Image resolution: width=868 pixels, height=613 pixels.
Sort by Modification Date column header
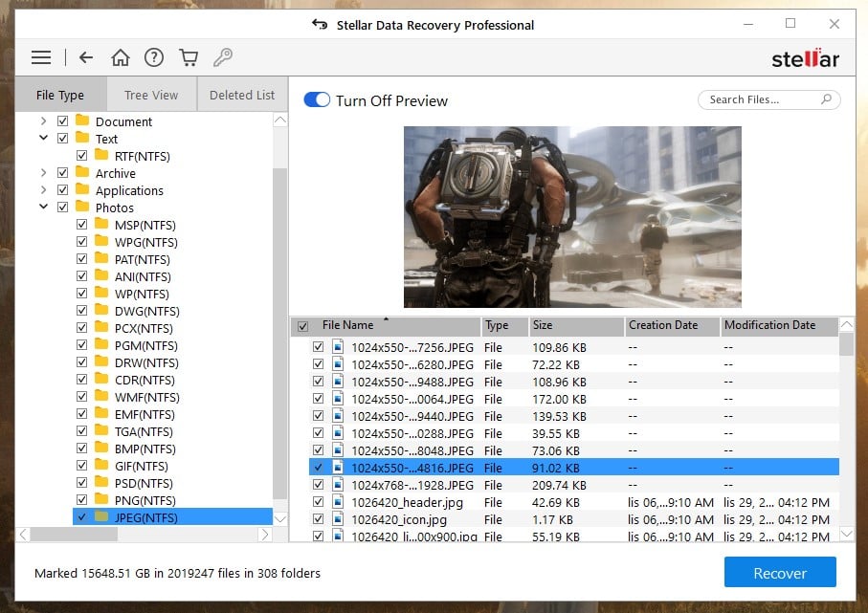[x=779, y=326]
